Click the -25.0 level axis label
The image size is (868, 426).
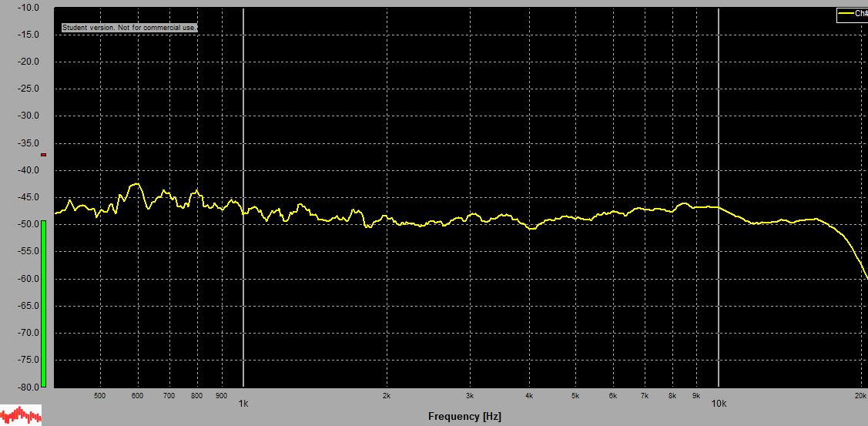[x=28, y=89]
